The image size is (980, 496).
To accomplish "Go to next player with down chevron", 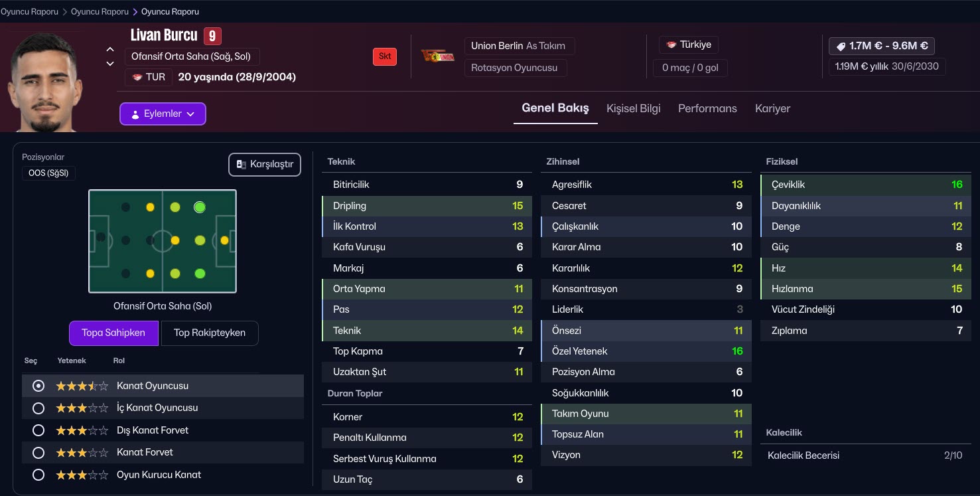I will point(110,64).
